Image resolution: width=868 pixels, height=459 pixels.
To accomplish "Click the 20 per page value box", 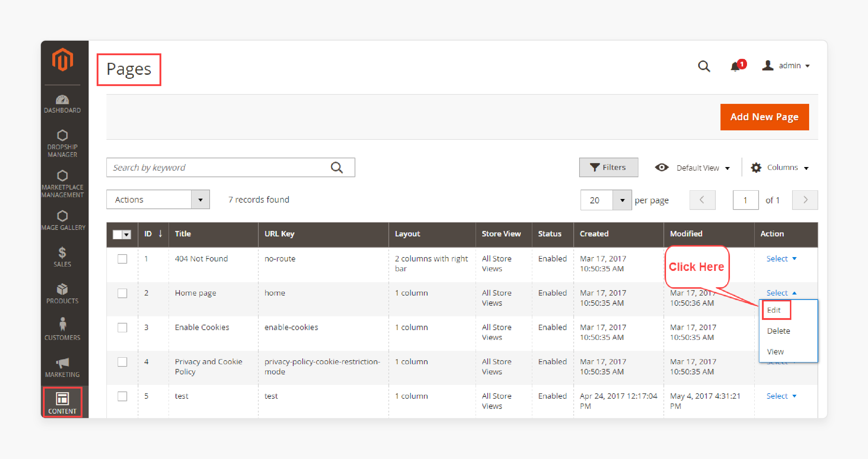I will [x=597, y=200].
